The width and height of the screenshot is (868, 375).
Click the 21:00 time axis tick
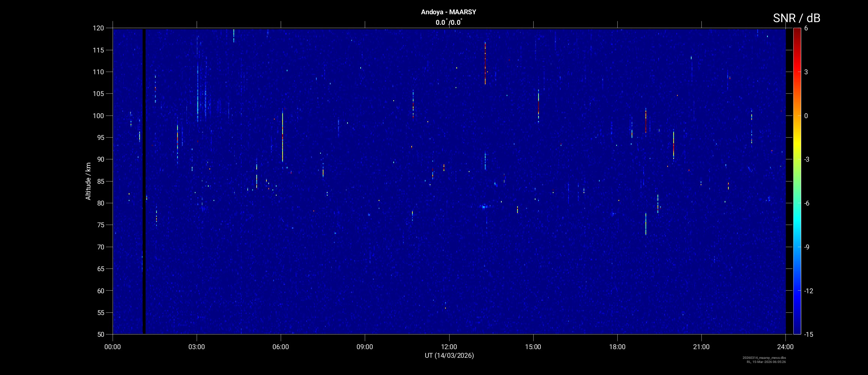(x=701, y=347)
